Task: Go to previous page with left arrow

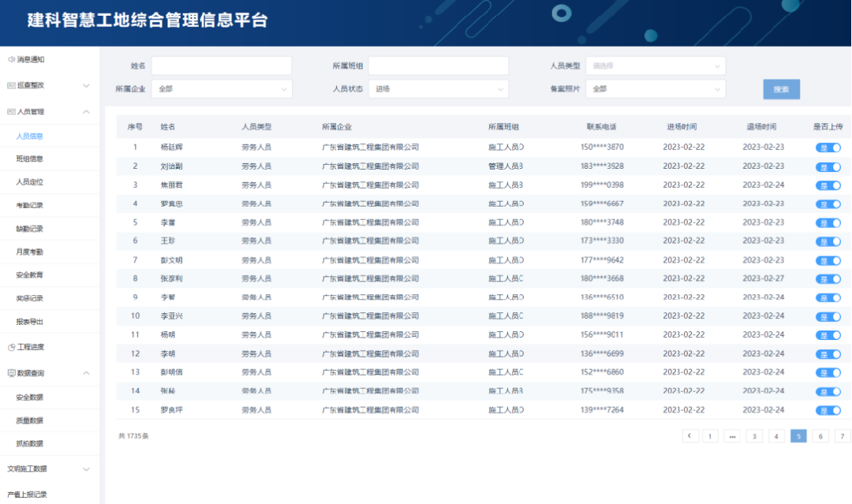Action: tap(690, 436)
